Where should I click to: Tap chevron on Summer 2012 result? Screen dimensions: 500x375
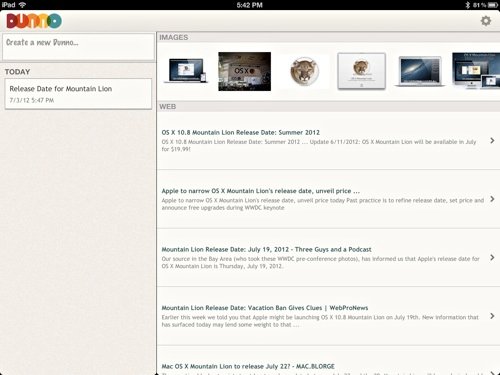[492, 141]
